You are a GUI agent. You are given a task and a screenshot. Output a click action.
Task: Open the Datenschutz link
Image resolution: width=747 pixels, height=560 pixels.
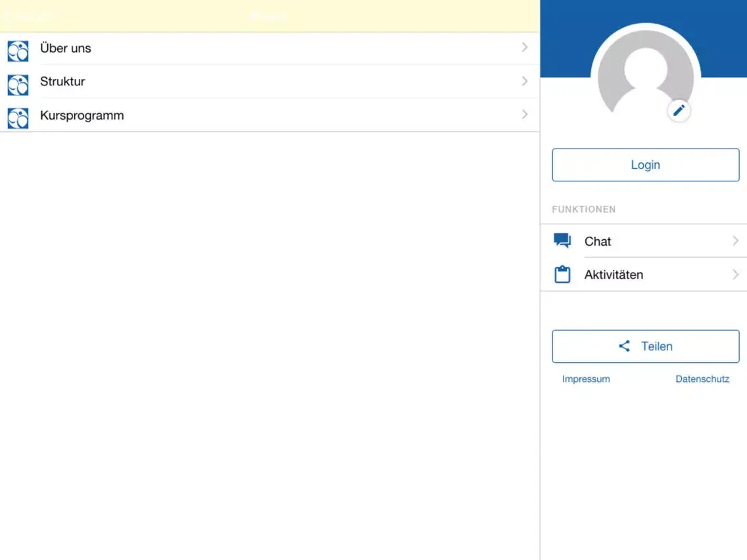(702, 379)
